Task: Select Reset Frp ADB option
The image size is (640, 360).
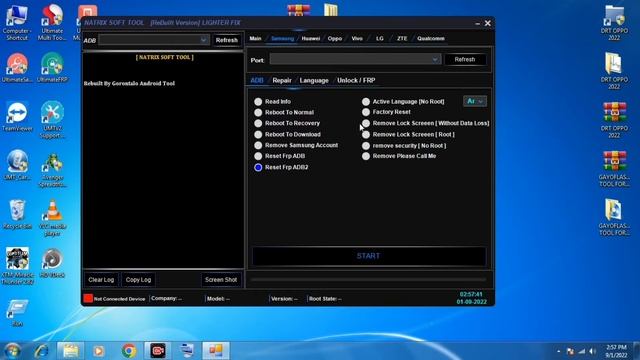Action: click(280, 156)
